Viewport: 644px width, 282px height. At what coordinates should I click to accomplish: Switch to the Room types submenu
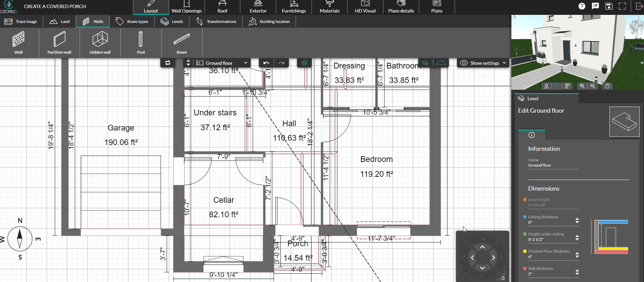click(x=133, y=22)
